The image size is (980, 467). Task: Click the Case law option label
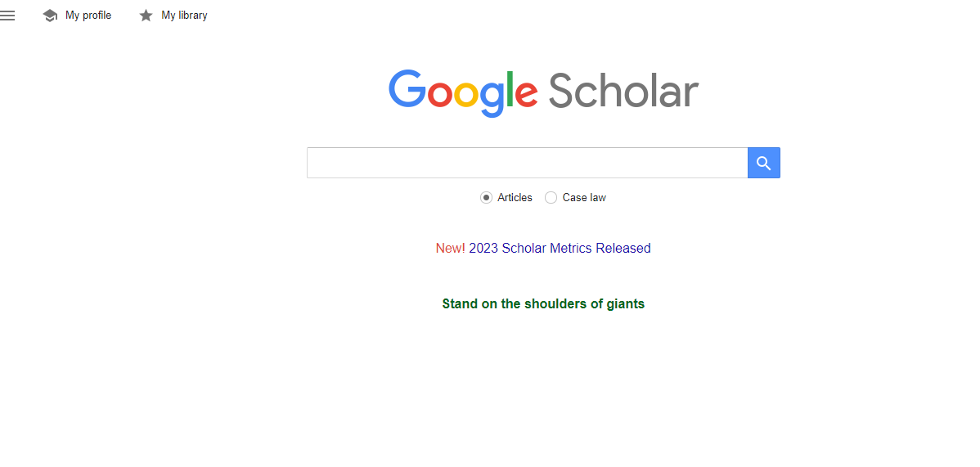point(584,198)
